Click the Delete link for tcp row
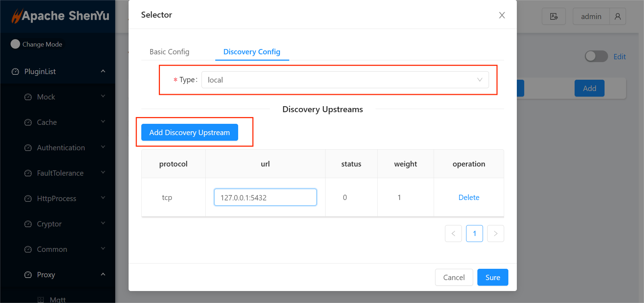The height and width of the screenshot is (303, 644). (x=469, y=198)
